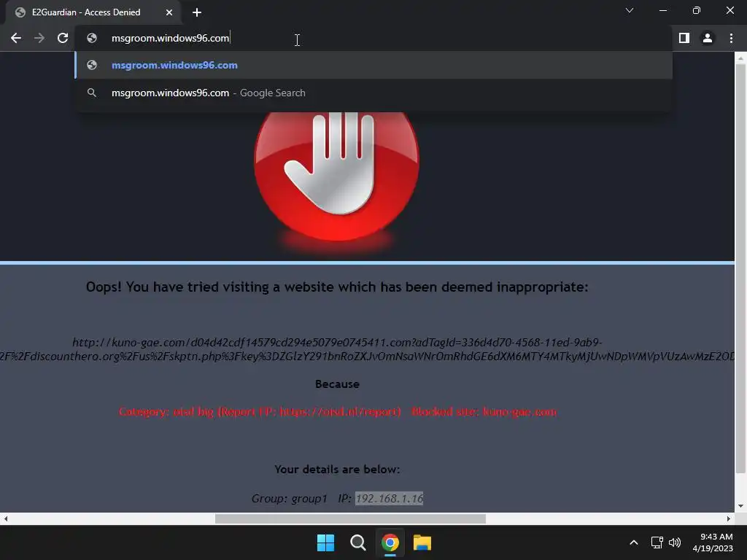Click the globe icon in the address bar

(x=92, y=38)
